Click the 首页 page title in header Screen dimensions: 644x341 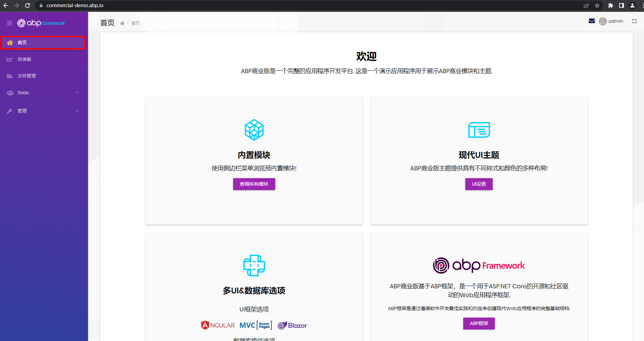[107, 23]
